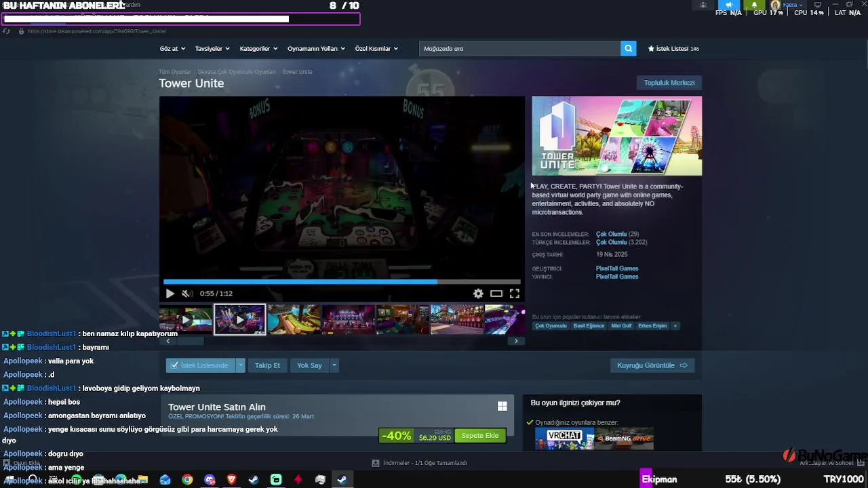Viewport: 868px width, 488px height.
Task: Unmute the trailer volume speaker icon
Action: (186, 293)
